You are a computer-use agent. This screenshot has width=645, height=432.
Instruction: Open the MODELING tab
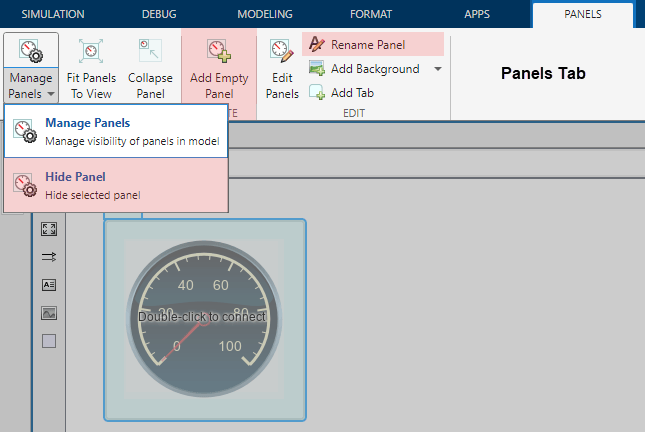(265, 14)
